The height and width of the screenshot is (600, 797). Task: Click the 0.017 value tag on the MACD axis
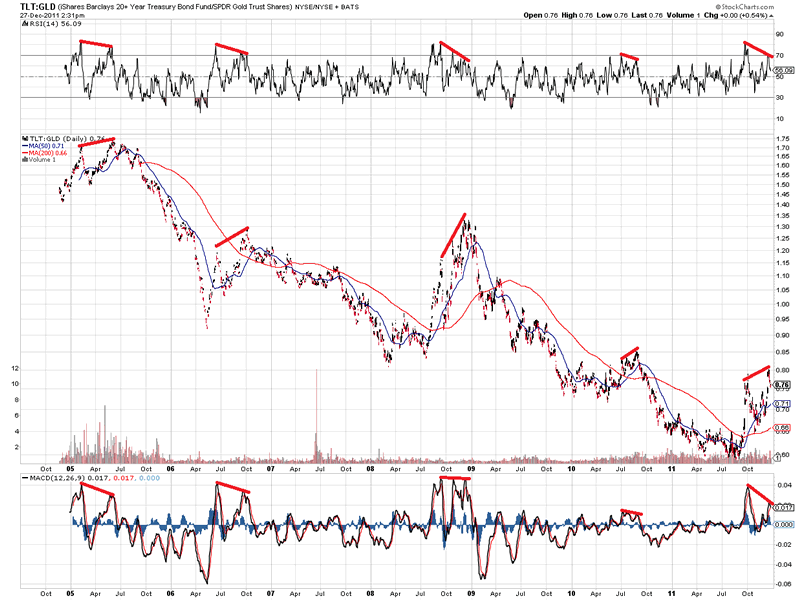coord(785,507)
